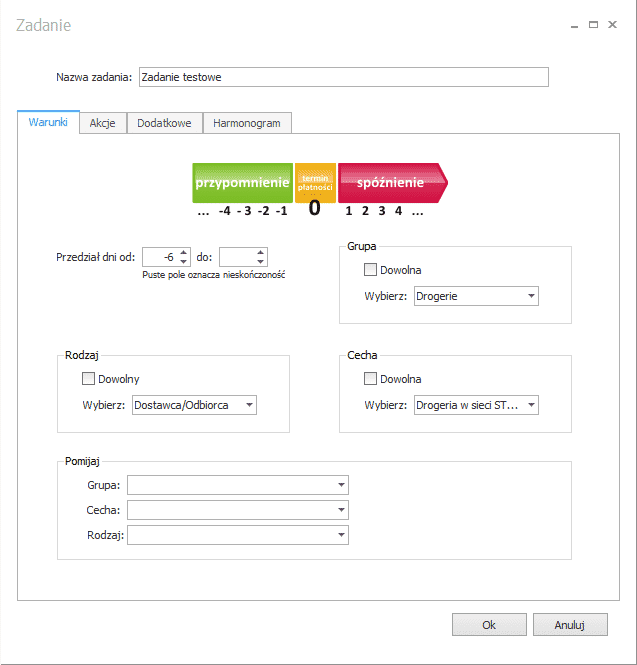Click the Anuluj button
This screenshot has height=665, width=637.
[x=570, y=625]
